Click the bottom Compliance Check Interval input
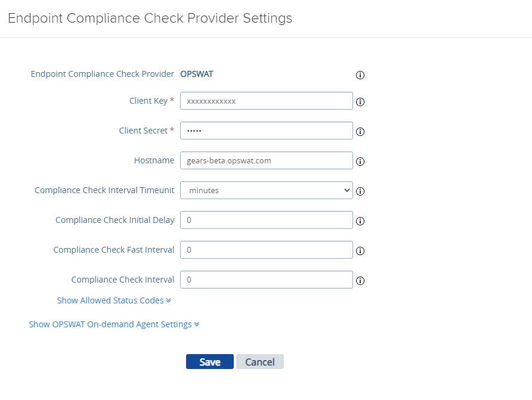532x400 pixels. [x=267, y=280]
